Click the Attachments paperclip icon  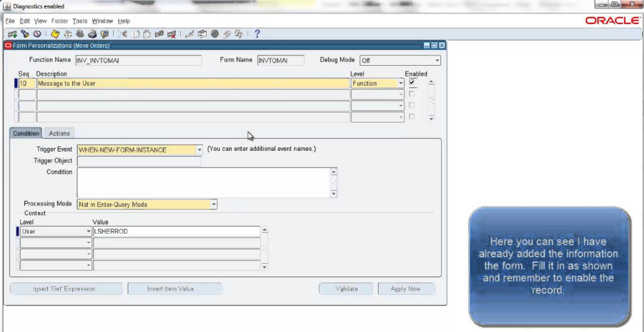226,34
